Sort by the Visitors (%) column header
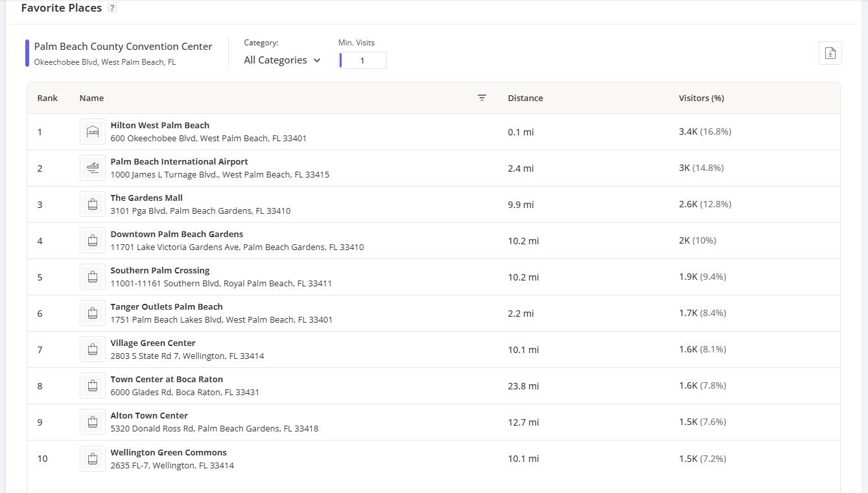The height and width of the screenshot is (493, 868). click(701, 98)
